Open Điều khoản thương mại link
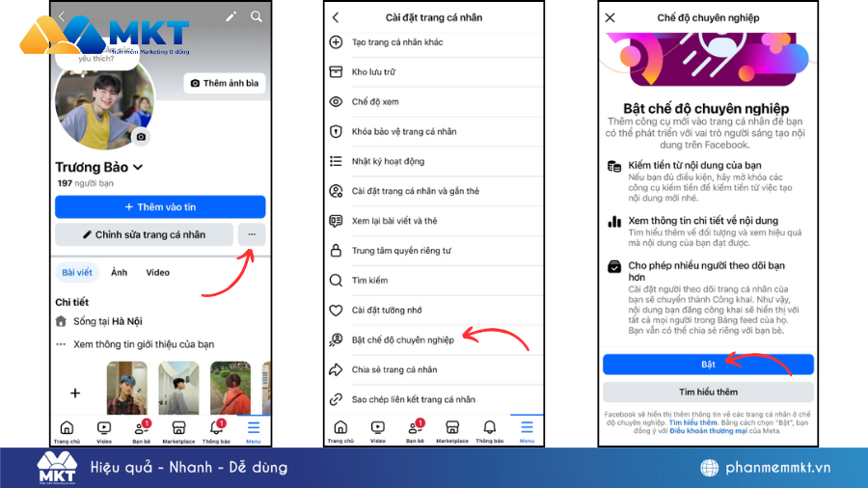This screenshot has width=868, height=488. pyautogui.click(x=708, y=431)
